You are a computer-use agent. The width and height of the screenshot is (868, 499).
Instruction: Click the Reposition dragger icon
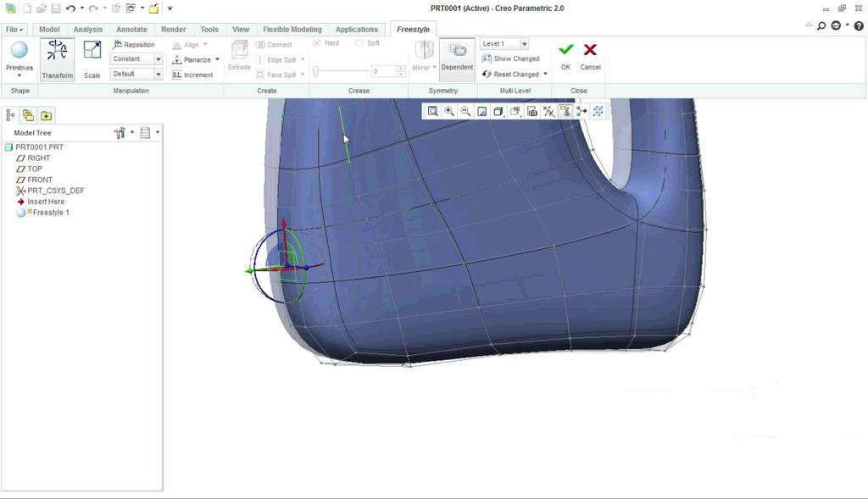tap(117, 44)
